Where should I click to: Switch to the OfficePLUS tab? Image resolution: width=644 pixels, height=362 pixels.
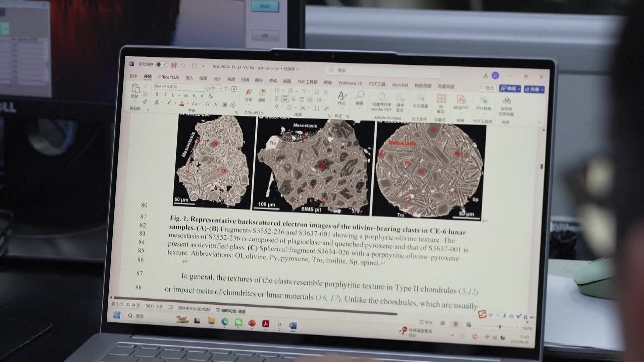pyautogui.click(x=168, y=77)
